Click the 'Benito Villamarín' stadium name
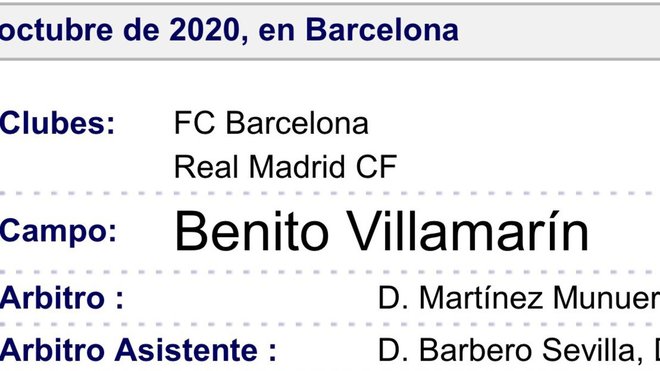Viewport: 660px width, 371px height. coord(381,232)
